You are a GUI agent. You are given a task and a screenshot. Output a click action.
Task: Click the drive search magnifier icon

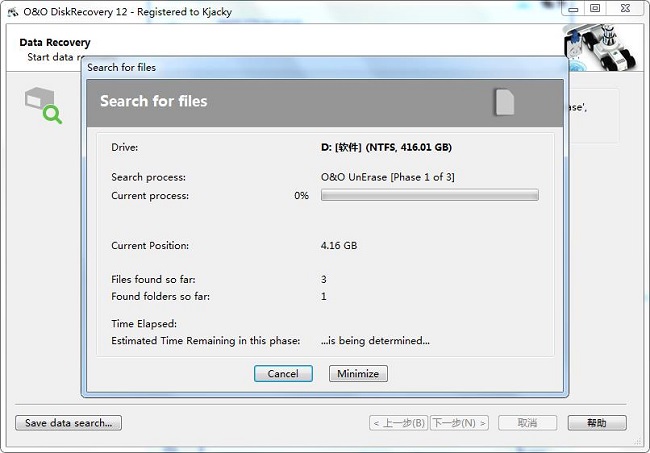tap(43, 105)
